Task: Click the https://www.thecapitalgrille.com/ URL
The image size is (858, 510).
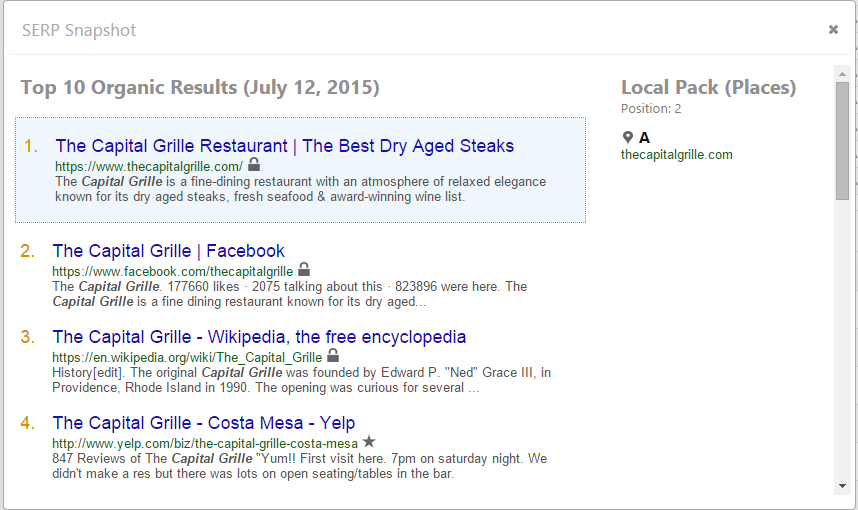Action: click(x=148, y=166)
